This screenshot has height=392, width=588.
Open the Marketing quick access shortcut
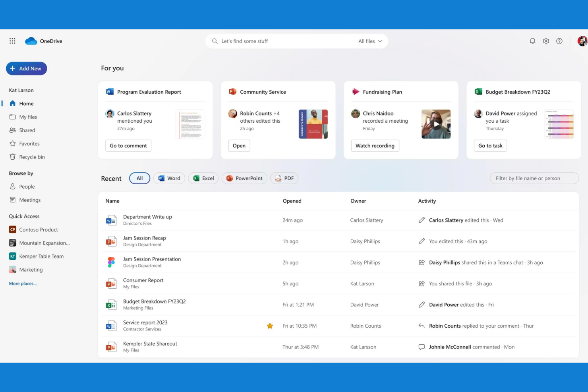pos(31,269)
